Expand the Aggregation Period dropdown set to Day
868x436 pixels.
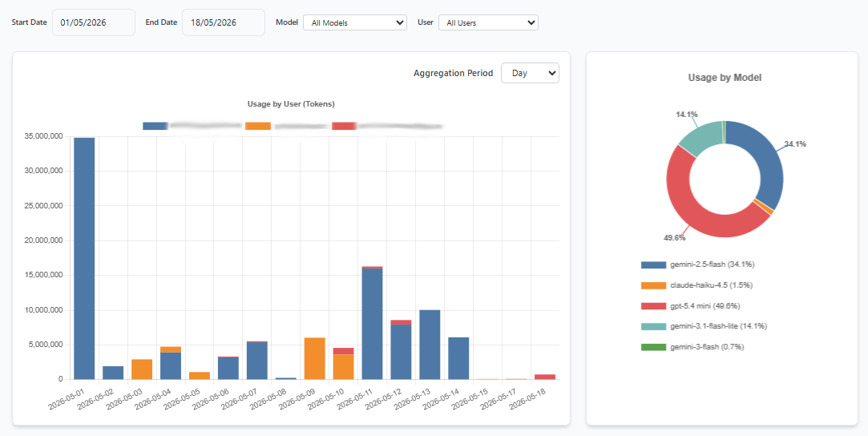[x=530, y=73]
